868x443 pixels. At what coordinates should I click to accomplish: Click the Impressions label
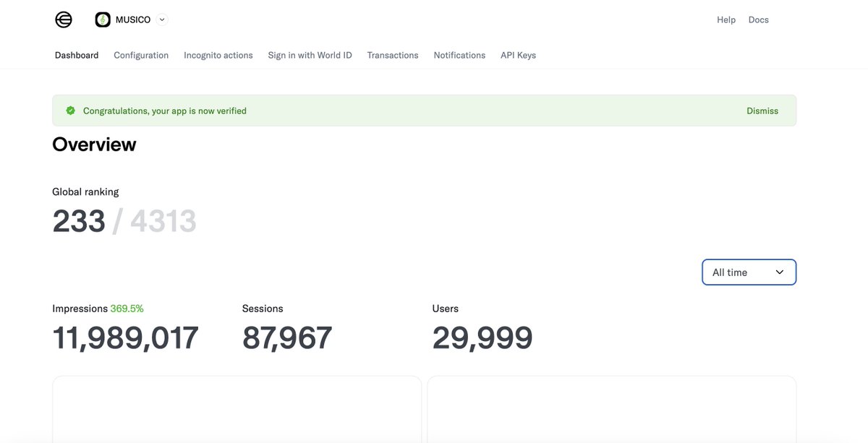(x=80, y=309)
